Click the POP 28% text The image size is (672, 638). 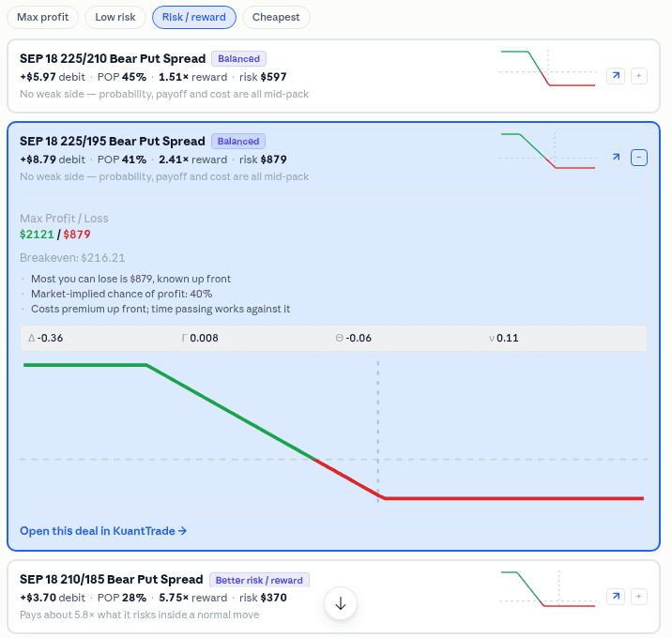click(x=122, y=598)
